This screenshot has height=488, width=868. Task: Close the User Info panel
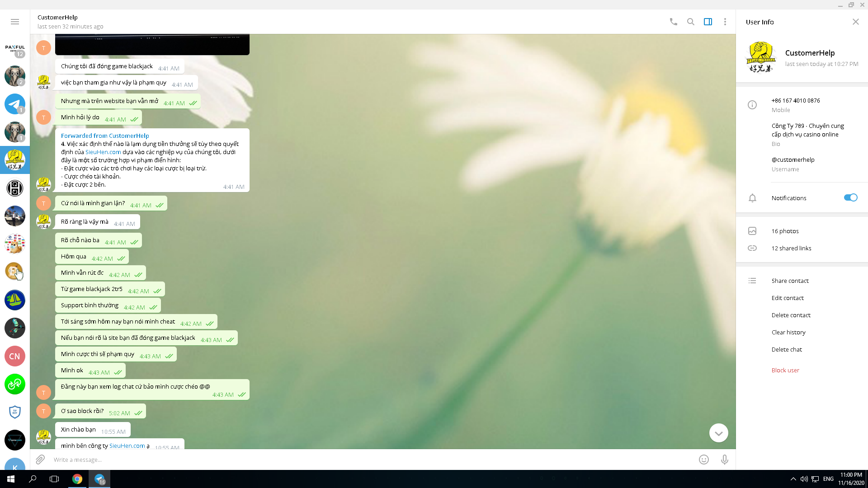tap(855, 22)
